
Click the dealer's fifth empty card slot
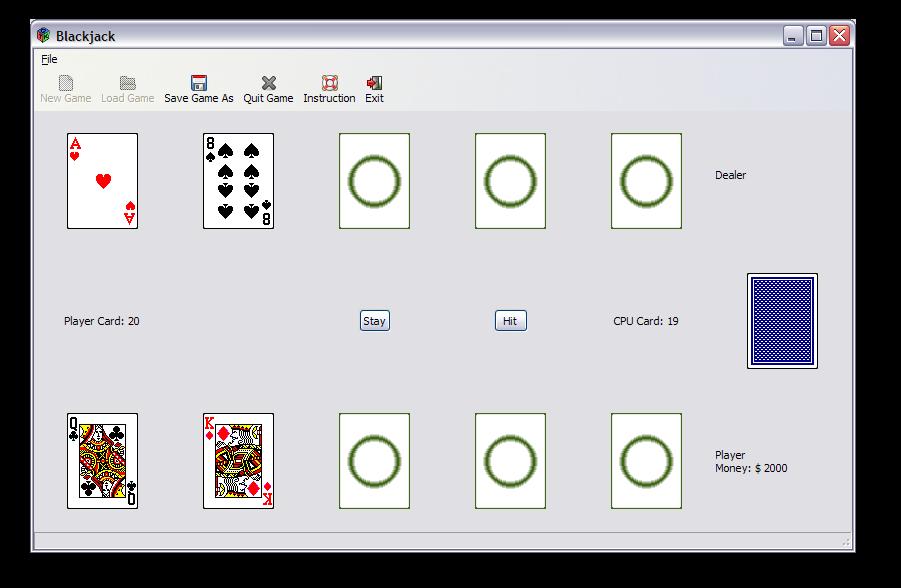646,181
